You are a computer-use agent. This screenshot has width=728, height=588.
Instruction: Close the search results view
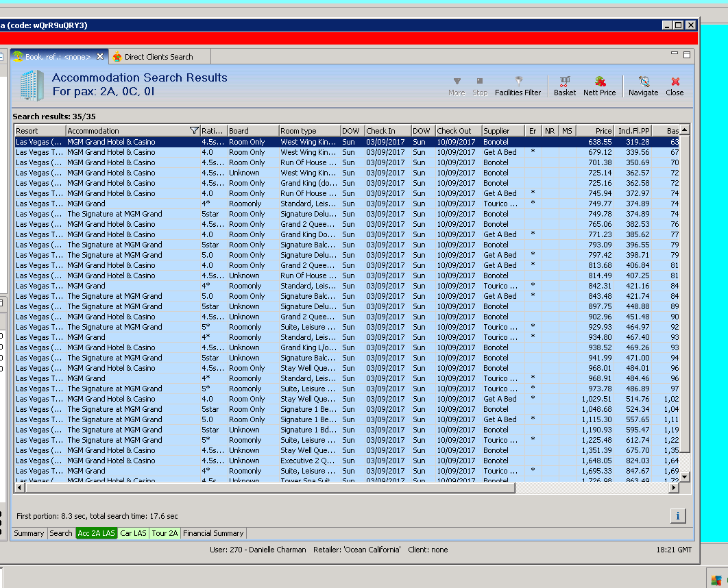tap(675, 86)
